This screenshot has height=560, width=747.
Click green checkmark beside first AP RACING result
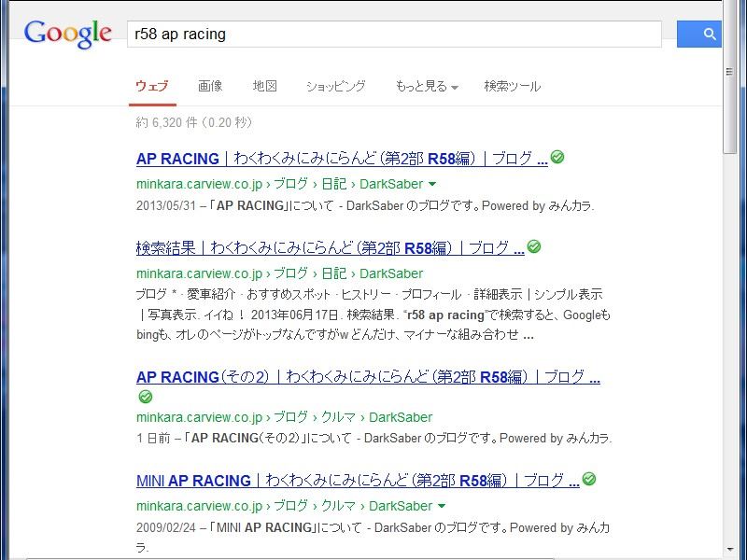[557, 157]
